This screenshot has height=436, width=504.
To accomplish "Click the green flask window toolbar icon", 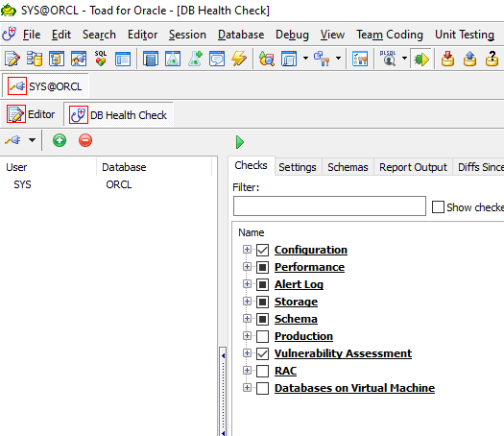I will tap(173, 59).
